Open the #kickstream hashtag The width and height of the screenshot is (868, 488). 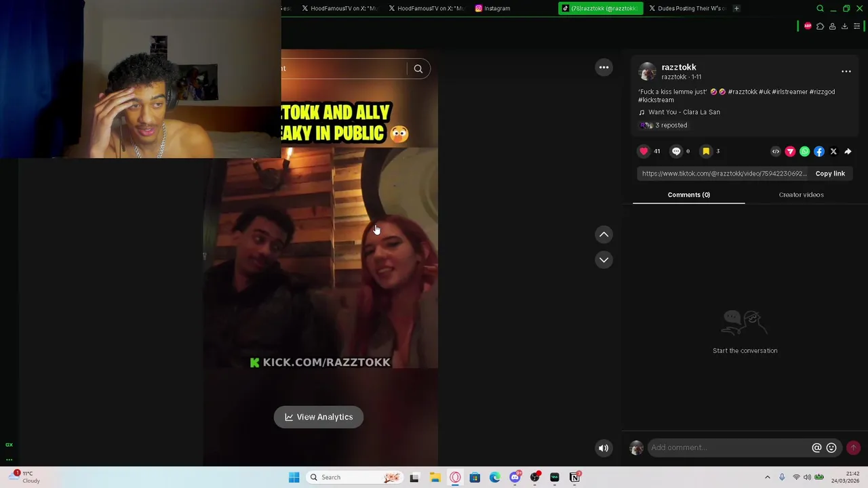click(656, 100)
